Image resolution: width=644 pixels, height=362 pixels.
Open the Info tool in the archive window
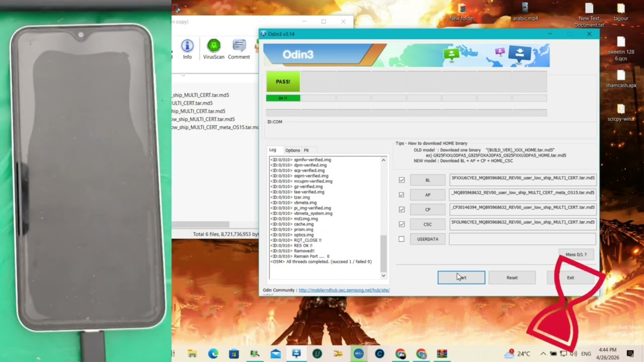coord(187,49)
